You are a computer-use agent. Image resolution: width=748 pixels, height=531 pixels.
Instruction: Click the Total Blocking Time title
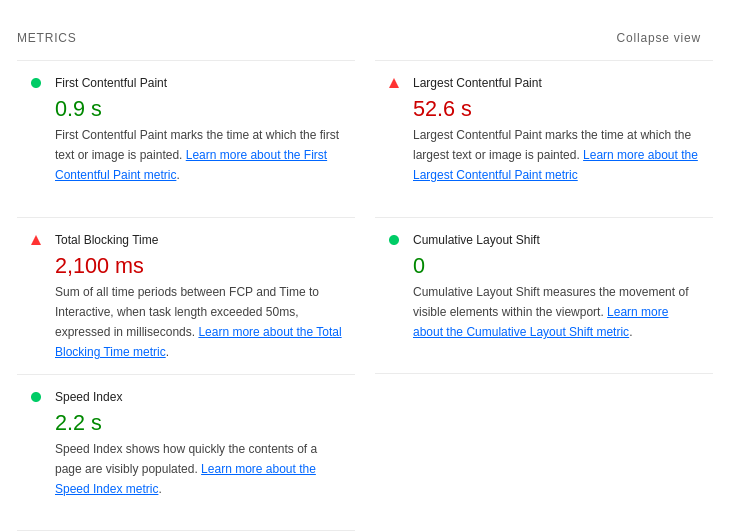106,240
